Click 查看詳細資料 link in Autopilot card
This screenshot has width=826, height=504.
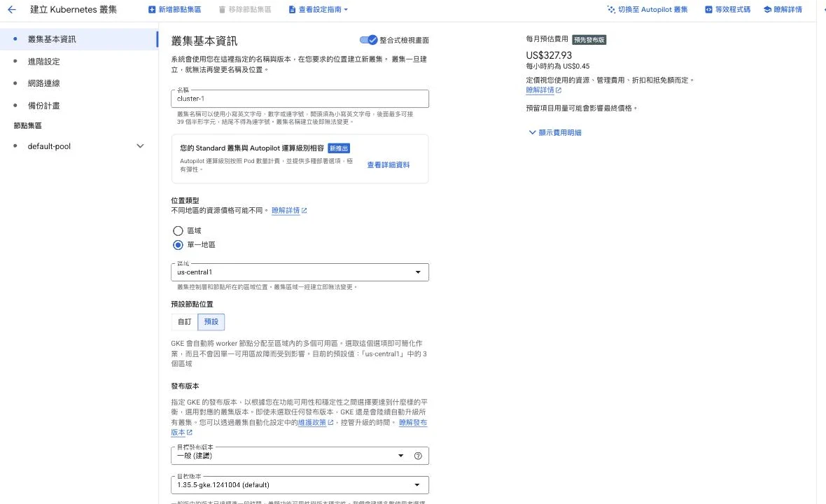[388, 164]
